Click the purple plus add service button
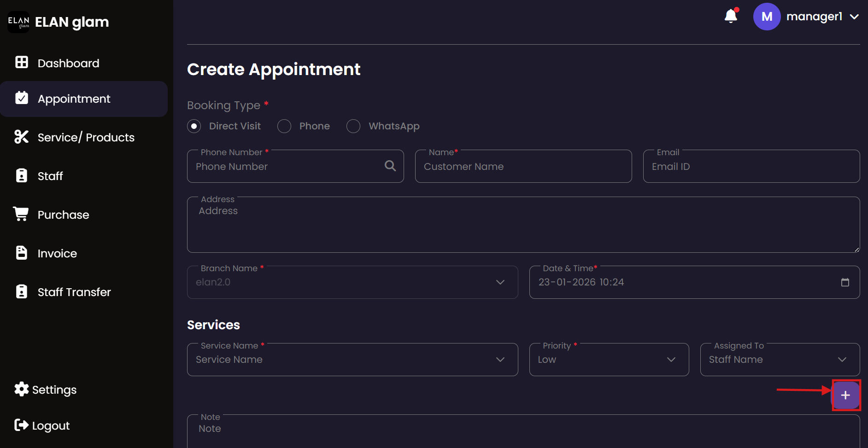868x448 pixels. click(845, 395)
